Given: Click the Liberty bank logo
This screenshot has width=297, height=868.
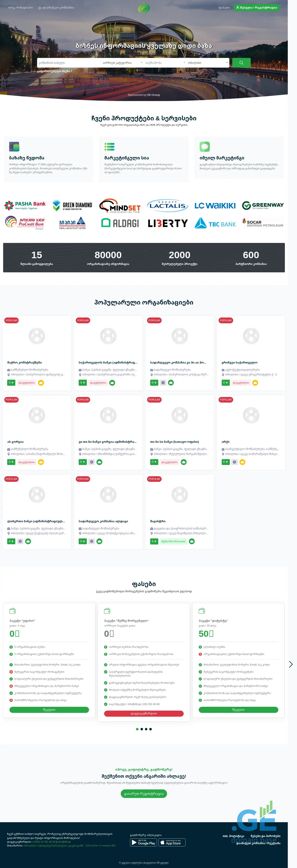Looking at the screenshot, I should point(167,223).
